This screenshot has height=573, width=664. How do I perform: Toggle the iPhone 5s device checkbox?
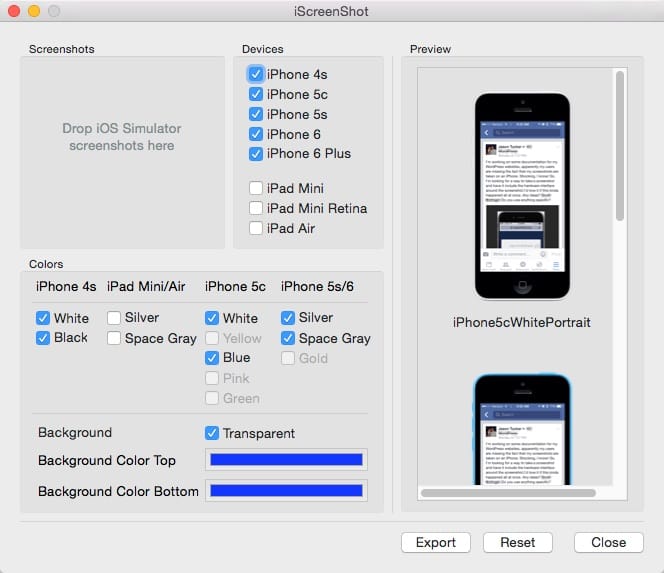pos(255,114)
